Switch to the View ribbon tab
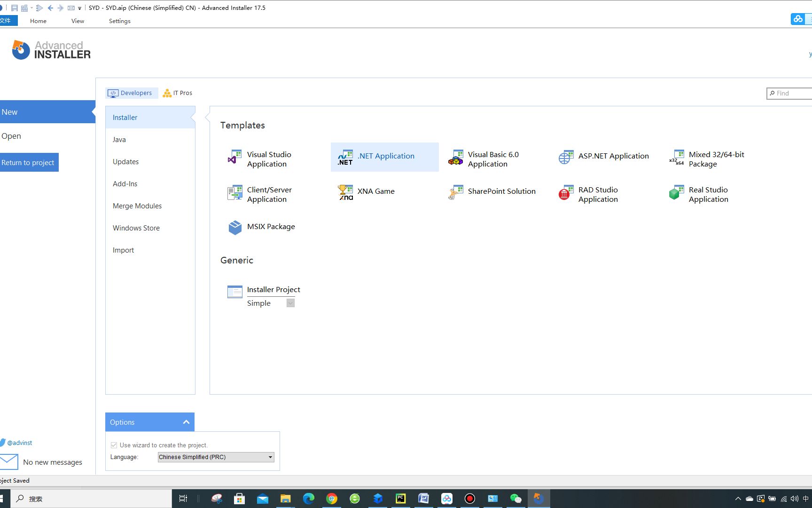Image resolution: width=812 pixels, height=508 pixels. point(78,21)
